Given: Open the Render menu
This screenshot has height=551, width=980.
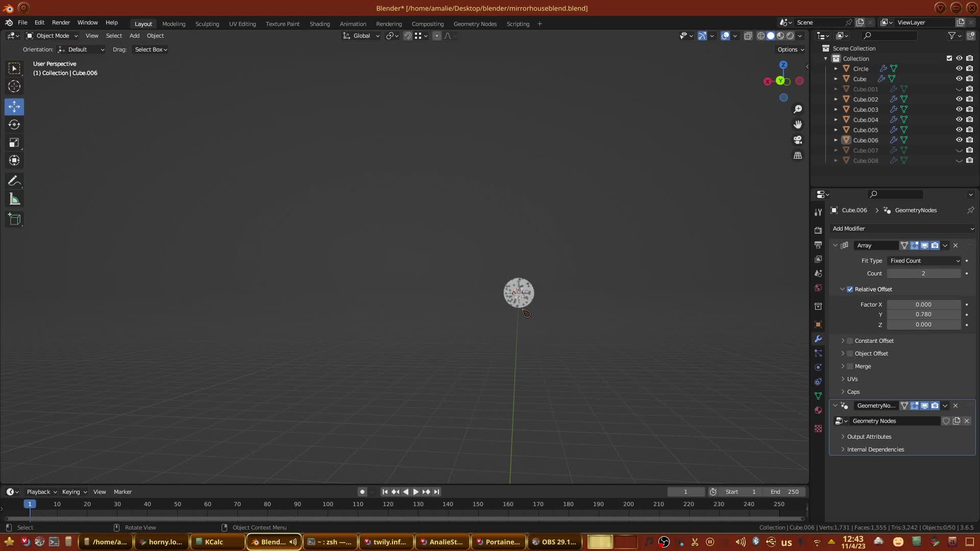Looking at the screenshot, I should pos(61,22).
